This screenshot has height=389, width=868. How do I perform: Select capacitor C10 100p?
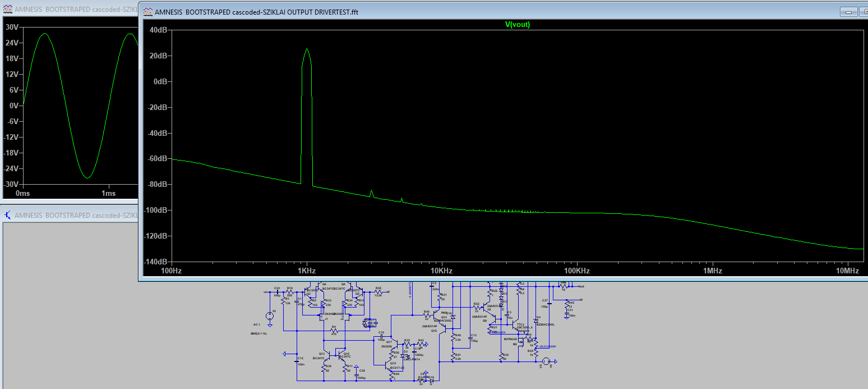[x=382, y=336]
